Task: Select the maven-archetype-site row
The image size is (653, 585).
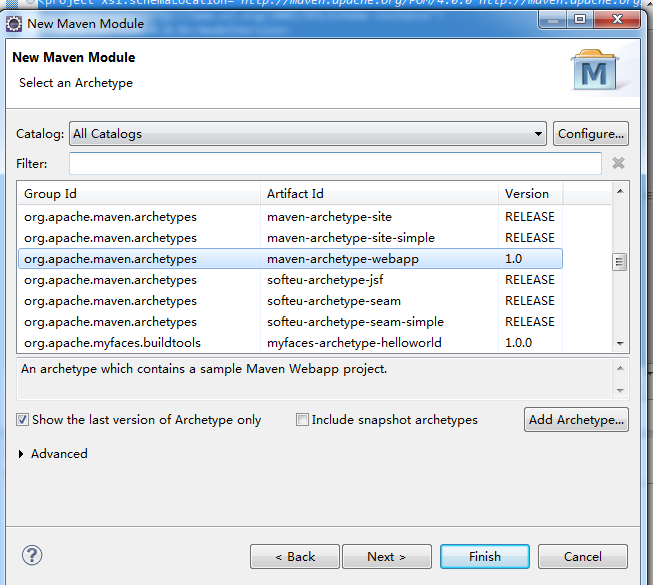Action: [x=290, y=217]
